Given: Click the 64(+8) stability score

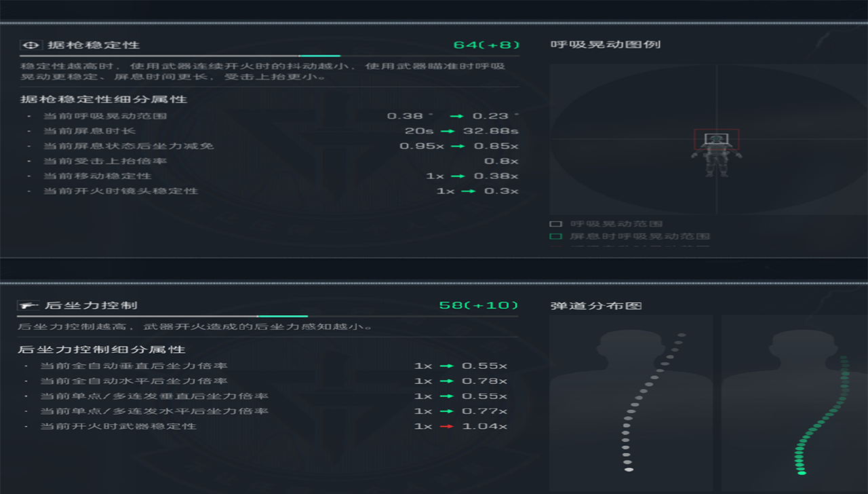Looking at the screenshot, I should (x=486, y=45).
